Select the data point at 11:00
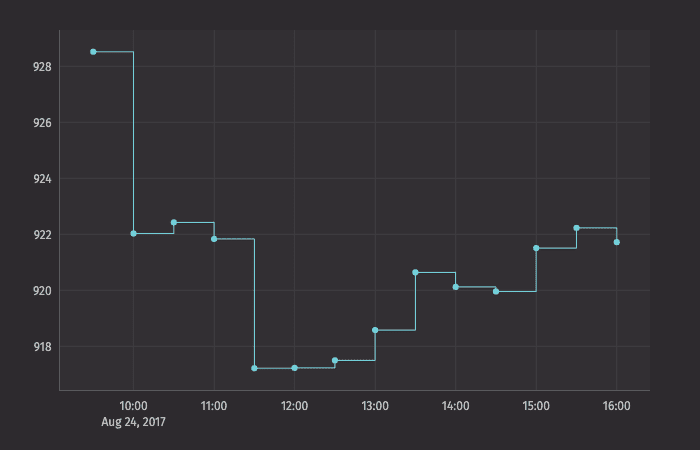 click(x=214, y=239)
